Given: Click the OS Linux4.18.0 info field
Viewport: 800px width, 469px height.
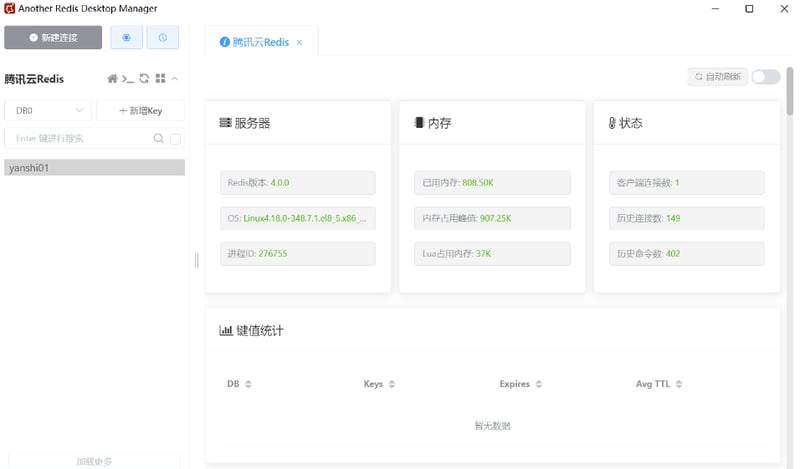Looking at the screenshot, I should [298, 218].
